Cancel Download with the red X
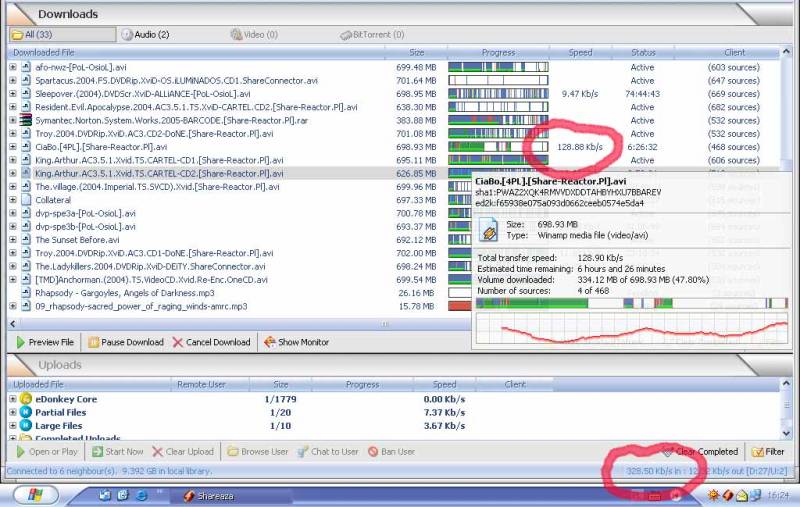Image resolution: width=800 pixels, height=507 pixels. tap(178, 342)
